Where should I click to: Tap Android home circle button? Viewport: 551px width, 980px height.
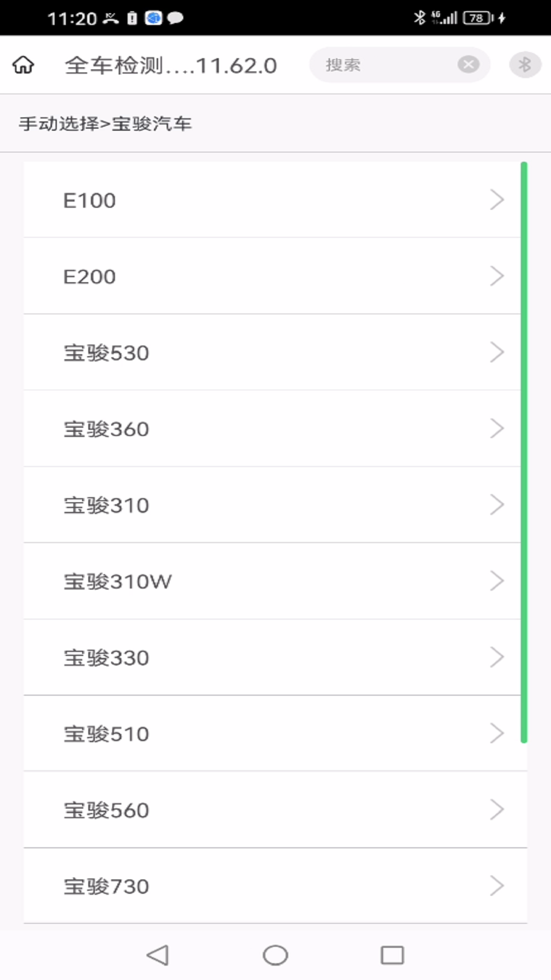coord(275,955)
